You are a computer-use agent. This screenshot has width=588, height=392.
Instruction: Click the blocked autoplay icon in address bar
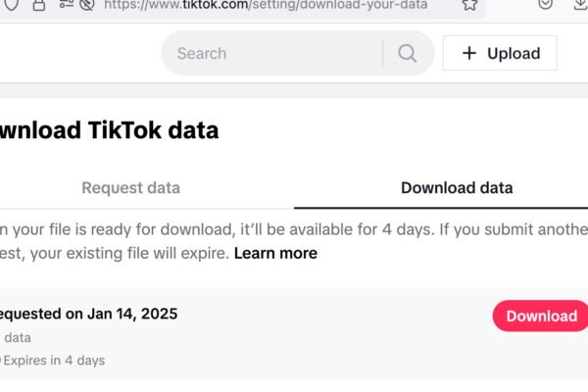[x=86, y=4]
